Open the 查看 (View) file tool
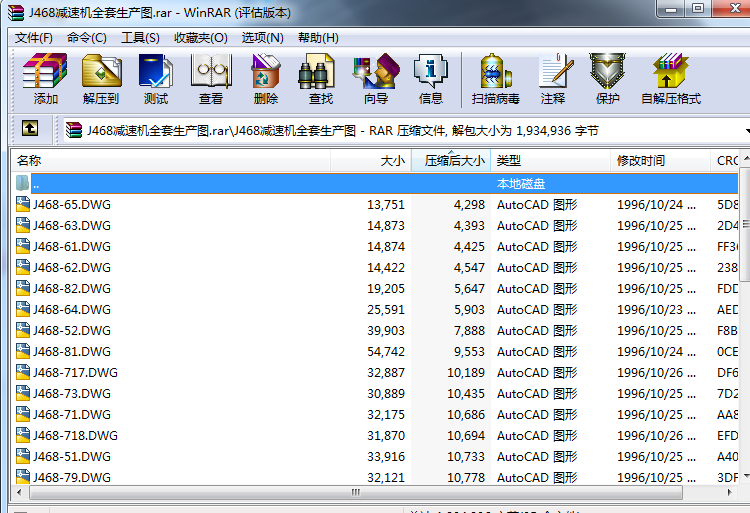This screenshot has height=513, width=750. click(x=211, y=72)
